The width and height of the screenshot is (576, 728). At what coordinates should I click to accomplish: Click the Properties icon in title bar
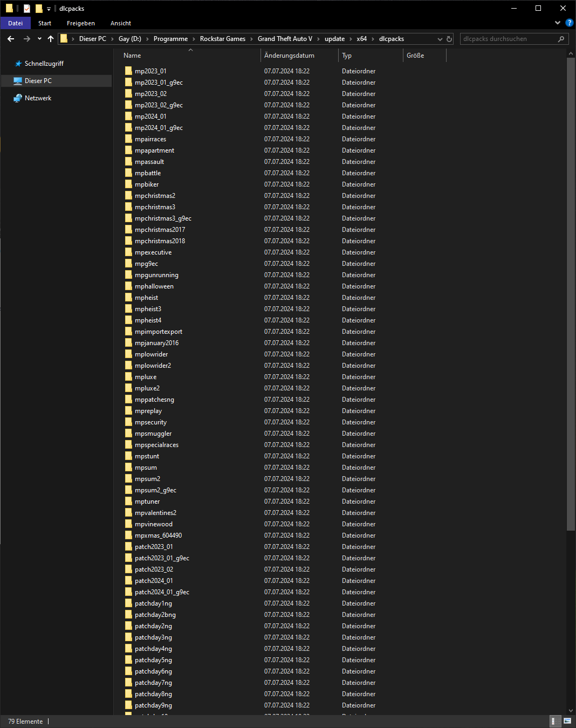[27, 9]
